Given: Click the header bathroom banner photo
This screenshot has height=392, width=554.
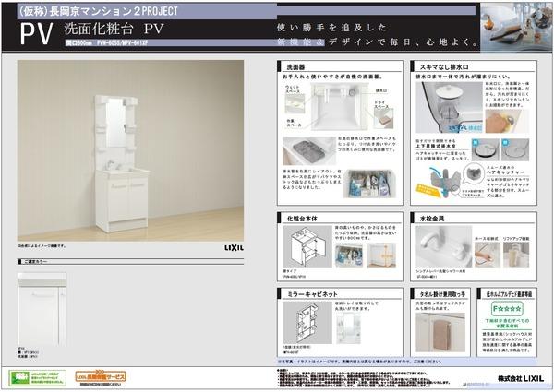Looking at the screenshot, I should point(516,28).
